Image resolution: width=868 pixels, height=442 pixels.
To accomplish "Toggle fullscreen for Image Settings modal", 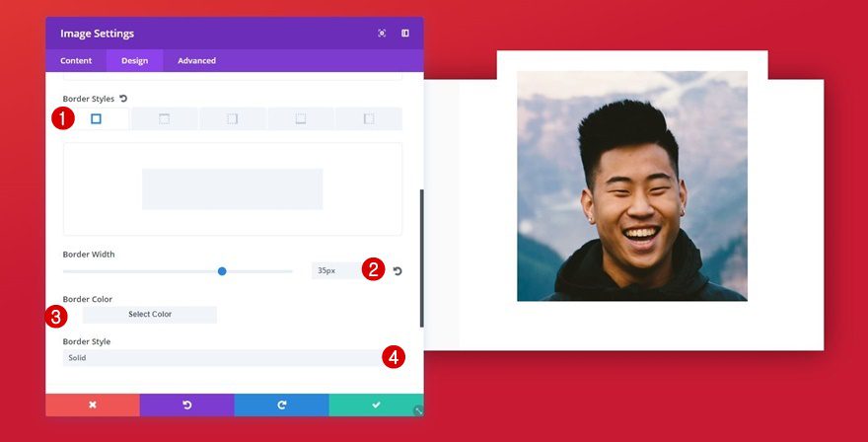I will [x=382, y=34].
